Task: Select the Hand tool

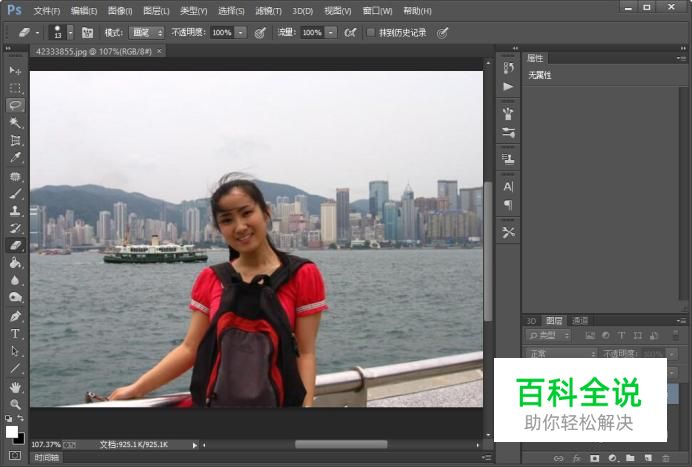Action: pyautogui.click(x=15, y=386)
